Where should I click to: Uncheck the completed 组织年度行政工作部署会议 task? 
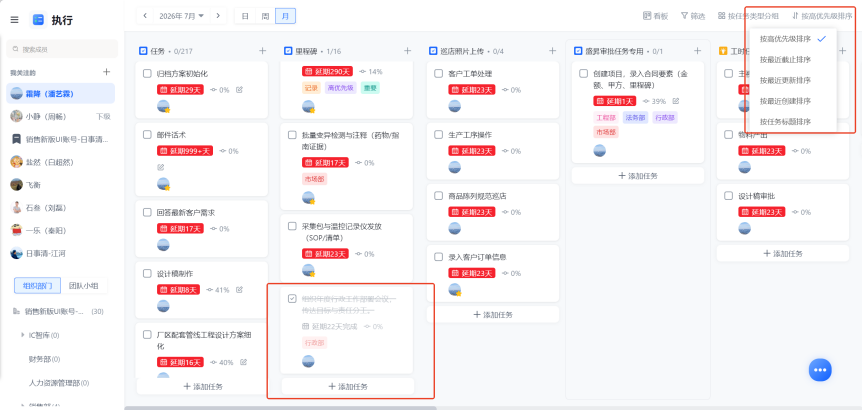pos(292,298)
